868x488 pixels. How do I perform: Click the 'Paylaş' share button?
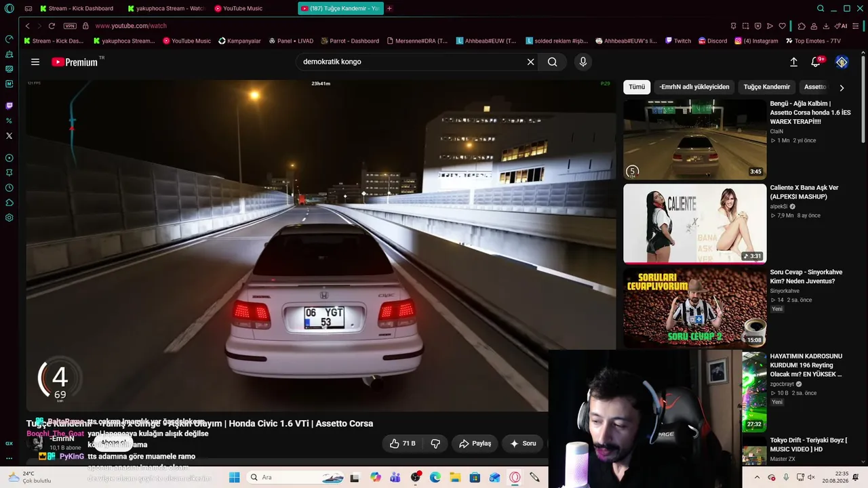click(x=475, y=443)
